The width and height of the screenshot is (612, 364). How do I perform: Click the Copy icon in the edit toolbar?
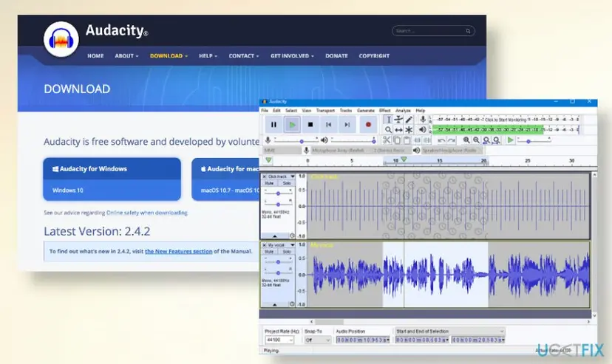click(397, 140)
